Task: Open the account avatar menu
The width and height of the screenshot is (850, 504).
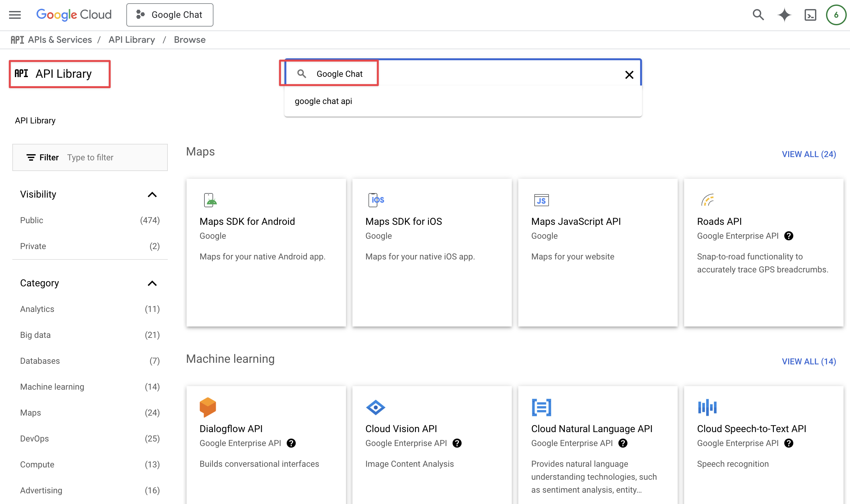Action: (x=836, y=15)
